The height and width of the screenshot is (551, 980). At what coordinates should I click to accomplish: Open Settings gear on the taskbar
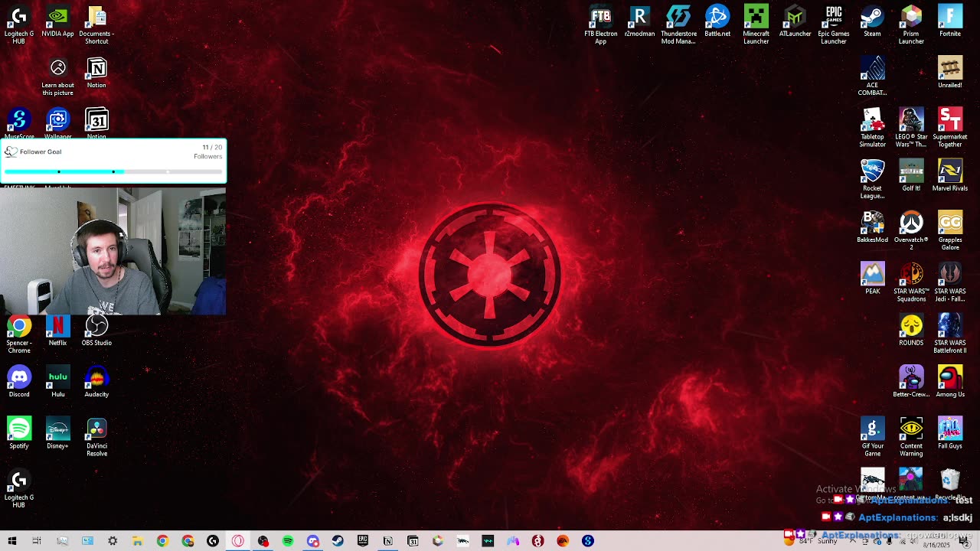pos(113,541)
